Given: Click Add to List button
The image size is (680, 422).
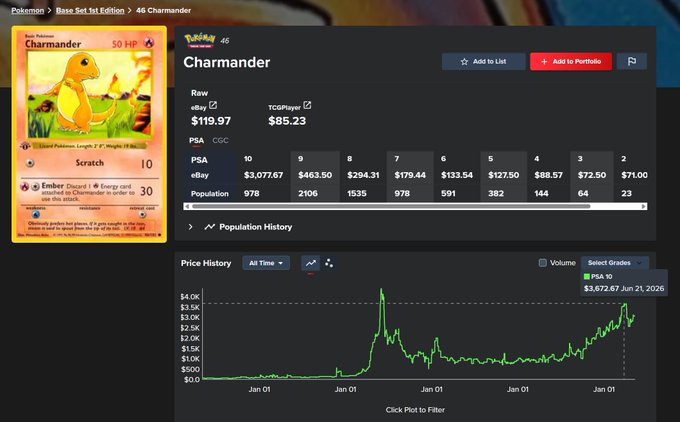Looking at the screenshot, I should click(484, 62).
